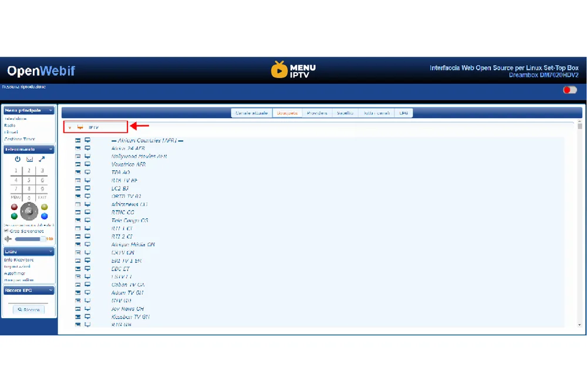Click the stream monitor icon for RTNC CG
The width and height of the screenshot is (587, 392).
[87, 212]
